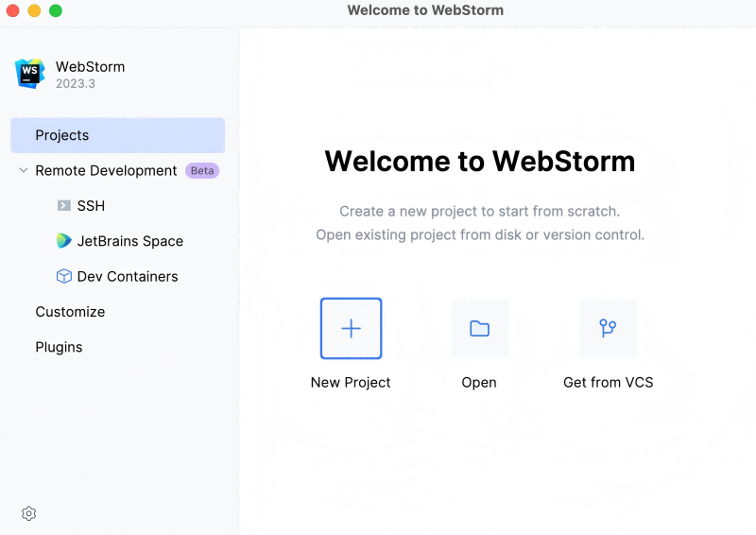
Task: Click the WebStorm logo icon
Action: point(30,74)
